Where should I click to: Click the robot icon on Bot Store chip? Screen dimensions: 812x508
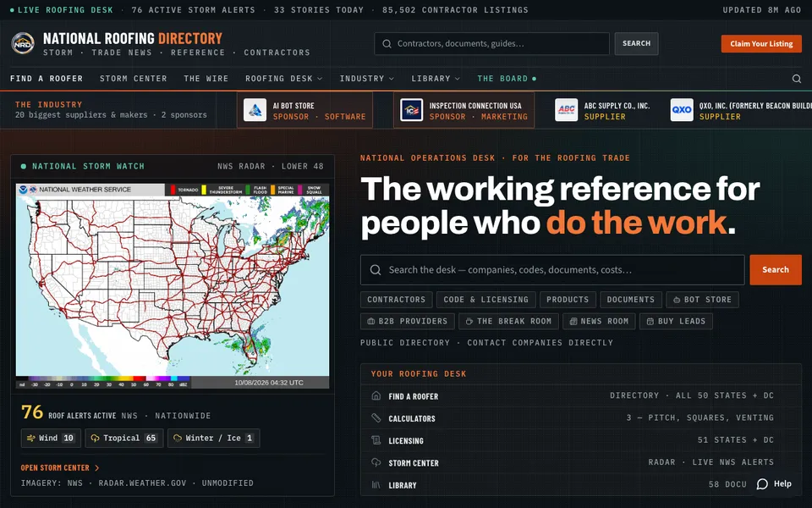[x=677, y=300]
